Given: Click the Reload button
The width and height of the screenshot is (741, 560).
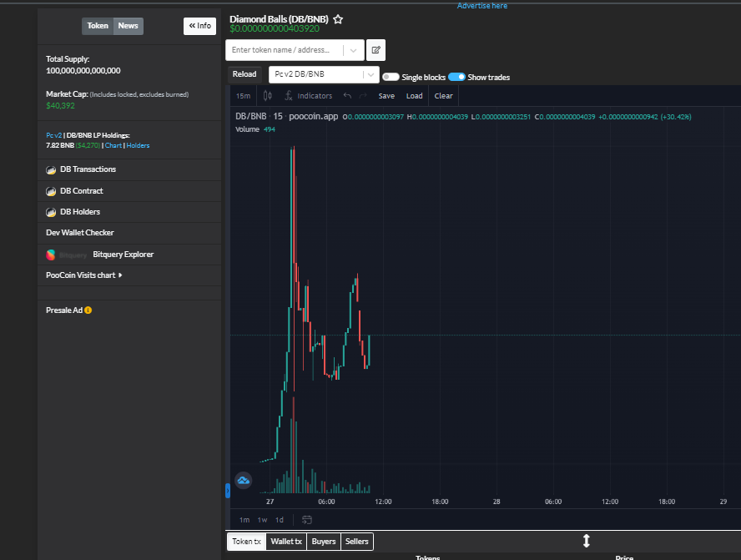Looking at the screenshot, I should point(244,74).
